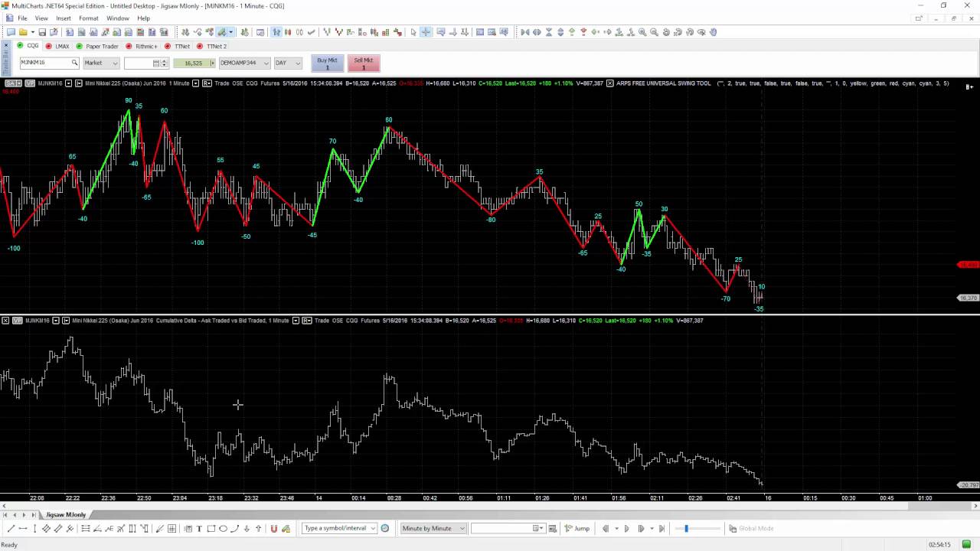Screen dimensions: 980x551
Task: Open the Help menu
Action: (143, 18)
